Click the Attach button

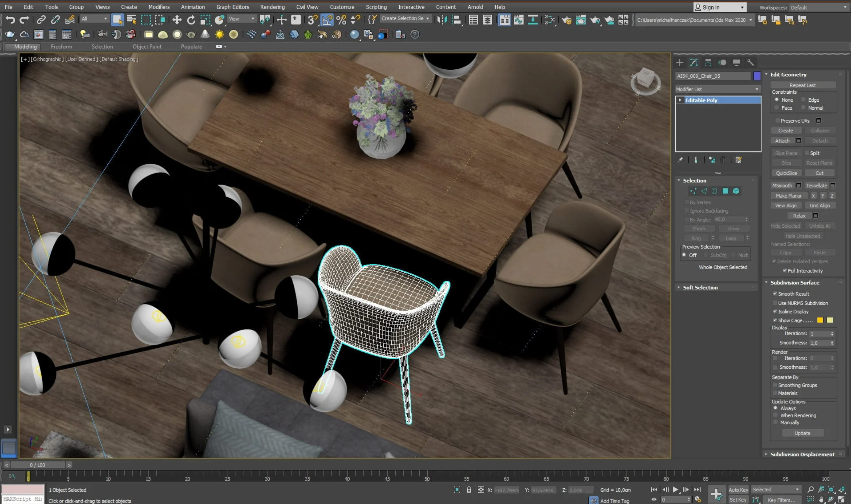click(782, 140)
